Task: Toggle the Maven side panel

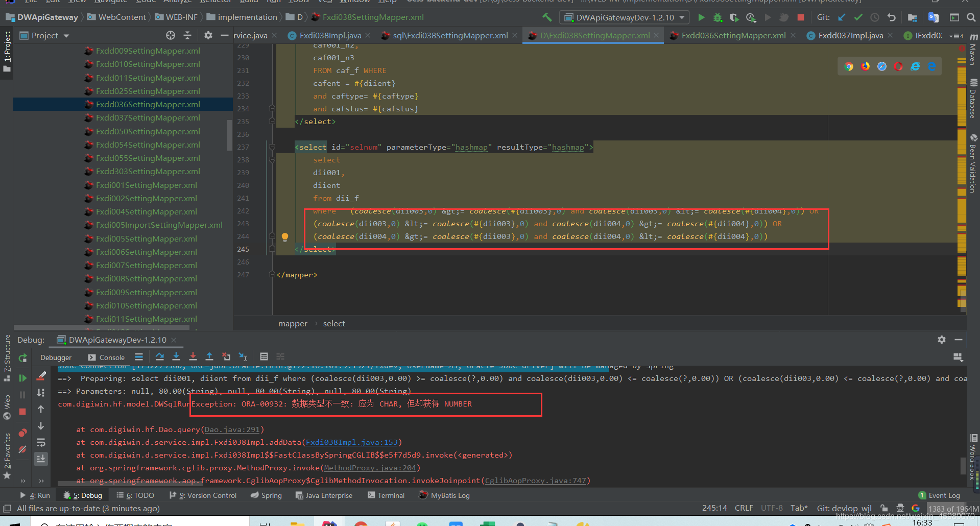Action: pos(973,50)
